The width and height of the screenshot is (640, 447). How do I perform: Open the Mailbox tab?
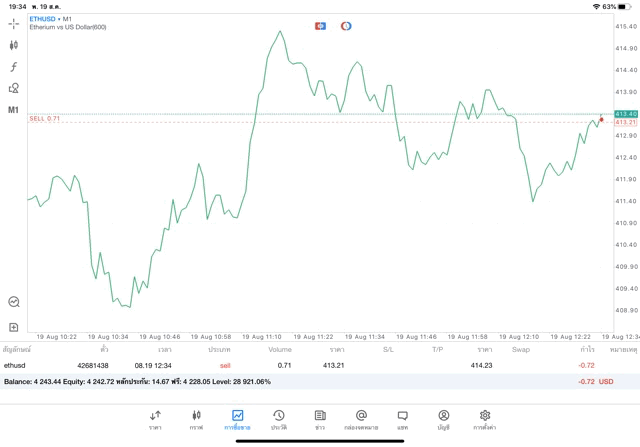[361, 419]
